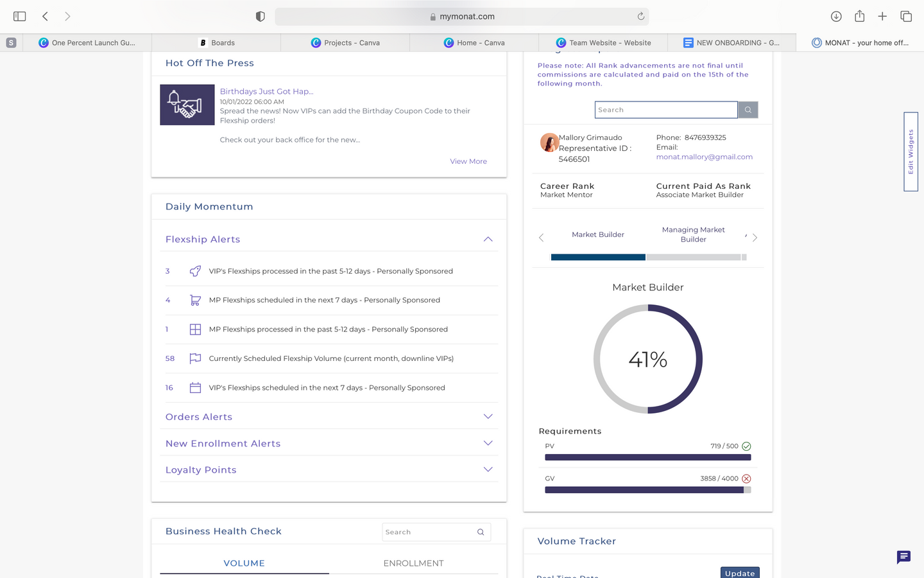The height and width of the screenshot is (578, 924).
Task: Expand the Loyalty Points section
Action: 488,469
